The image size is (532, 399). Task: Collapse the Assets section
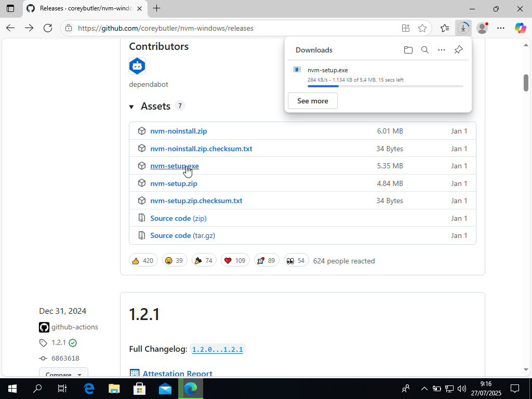(131, 106)
